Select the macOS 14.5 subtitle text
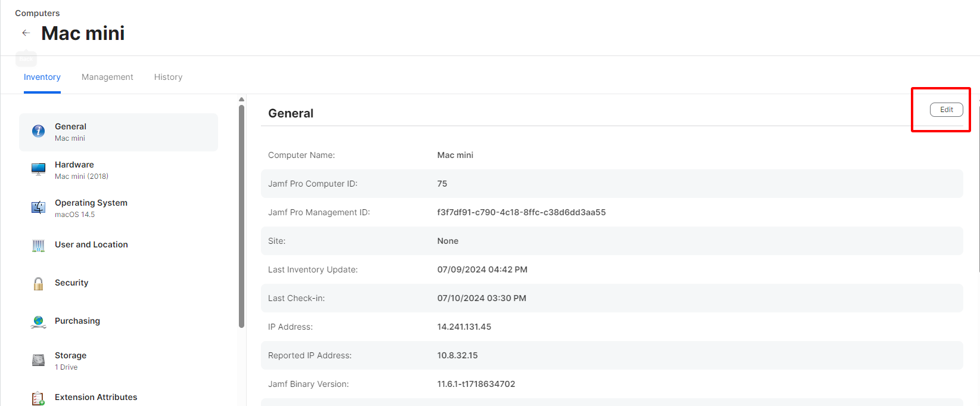The image size is (980, 406). [x=74, y=215]
